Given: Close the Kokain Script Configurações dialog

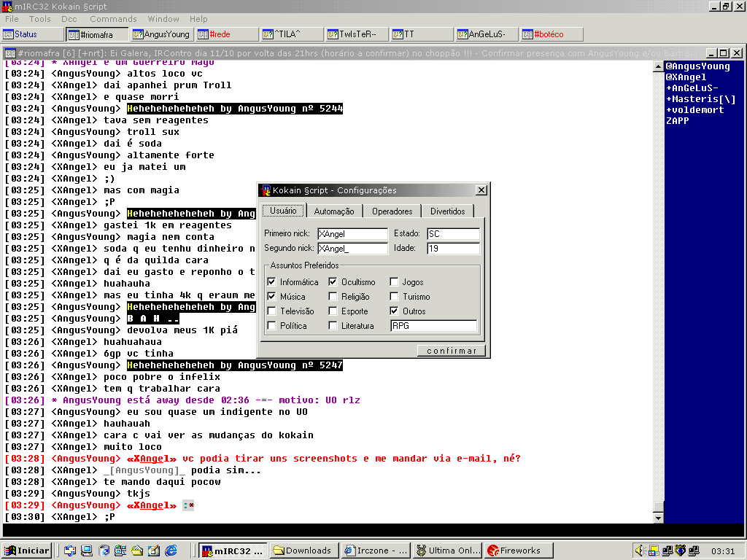Looking at the screenshot, I should pyautogui.click(x=481, y=190).
